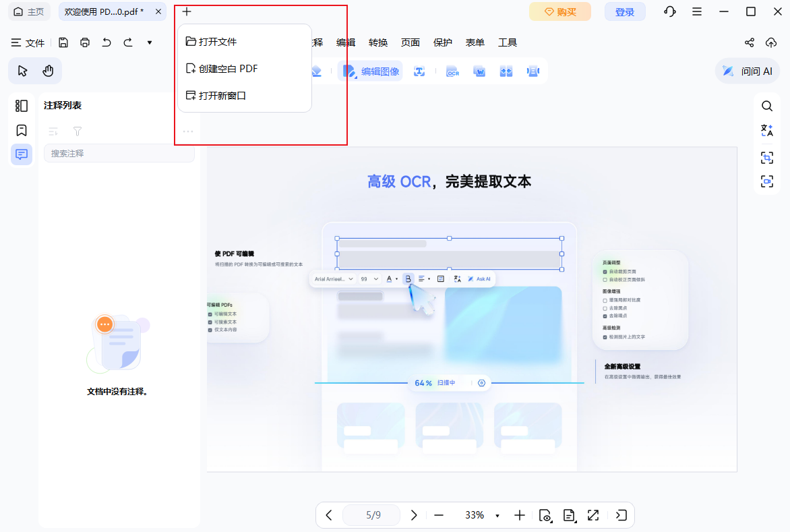Show the page thumbnails panel
The image size is (790, 532).
click(x=21, y=106)
